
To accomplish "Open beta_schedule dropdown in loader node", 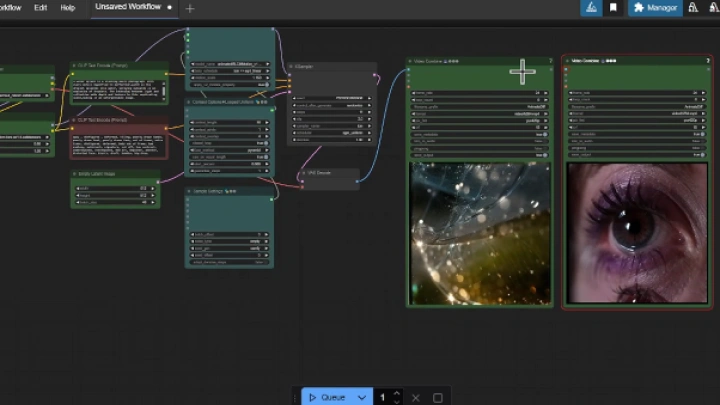I will click(x=230, y=71).
